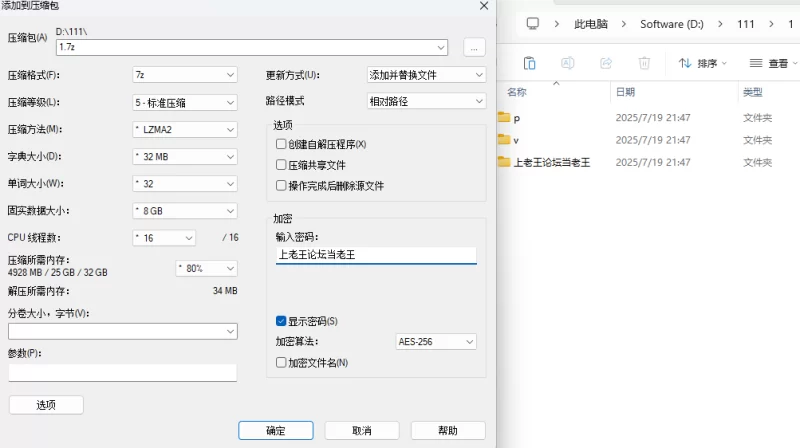Screen dimensions: 800x448
Task: Click 111 in Explorer breadcrumb
Action: tap(745, 24)
